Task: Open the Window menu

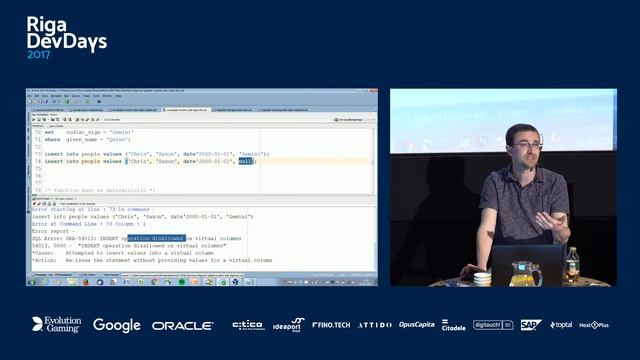Action: click(107, 96)
